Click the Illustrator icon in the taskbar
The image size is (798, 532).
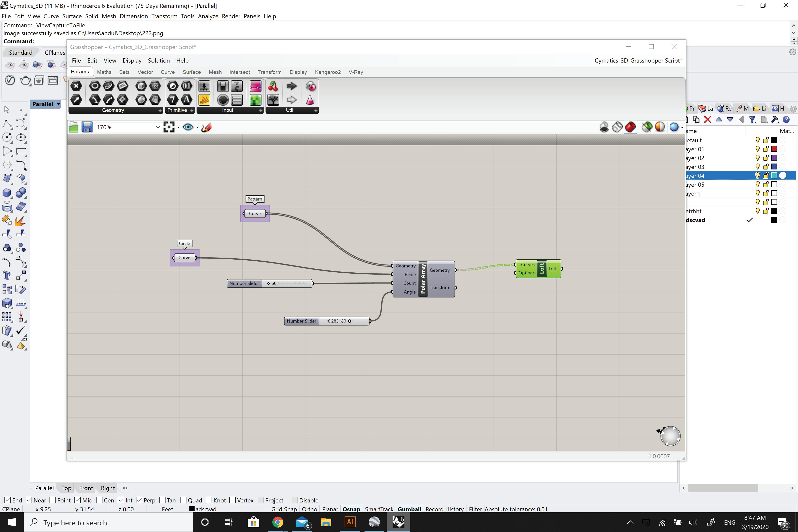click(350, 522)
